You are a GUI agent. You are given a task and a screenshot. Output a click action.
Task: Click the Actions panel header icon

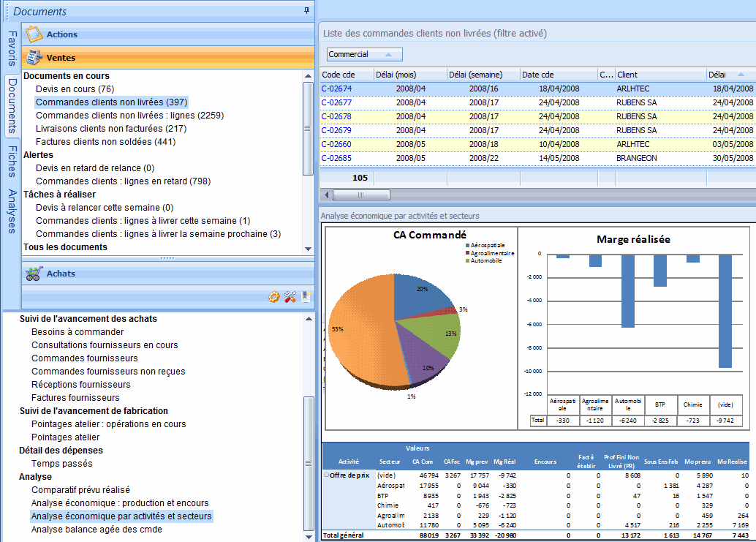pos(32,33)
